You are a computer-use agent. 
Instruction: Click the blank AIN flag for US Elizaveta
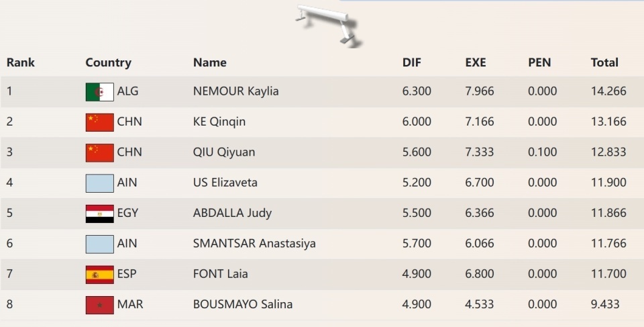99,183
